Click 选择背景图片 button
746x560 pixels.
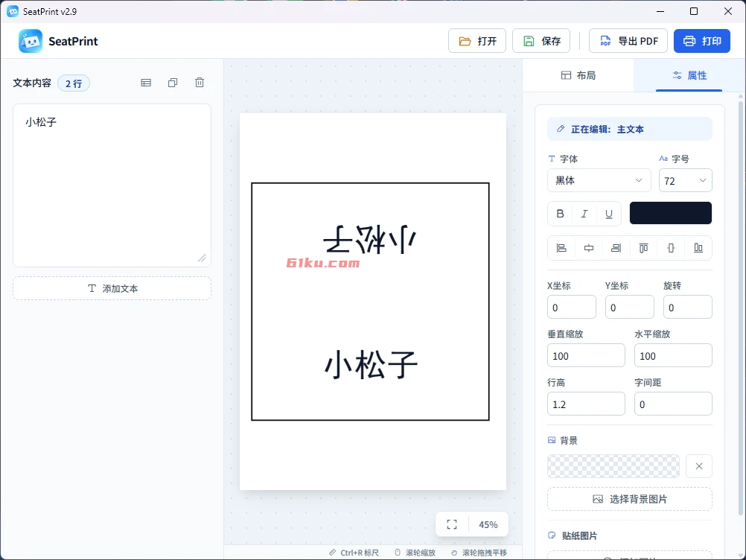point(629,499)
